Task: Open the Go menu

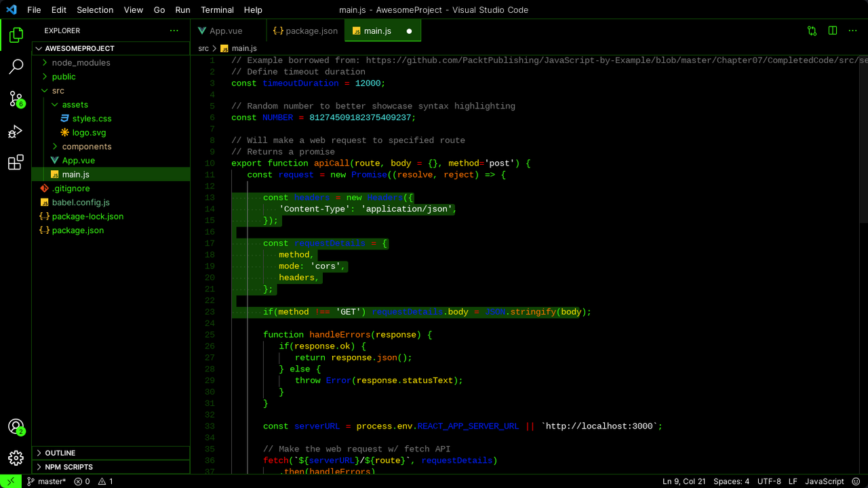Action: click(159, 10)
